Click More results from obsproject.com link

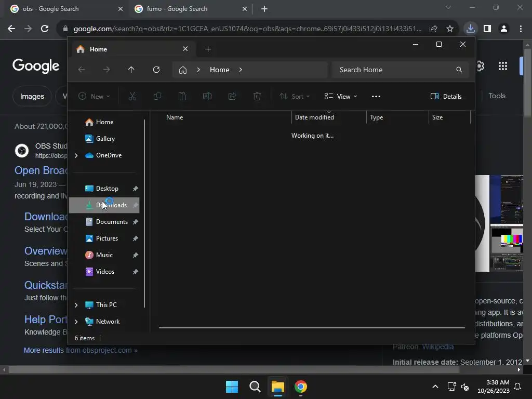tap(81, 351)
